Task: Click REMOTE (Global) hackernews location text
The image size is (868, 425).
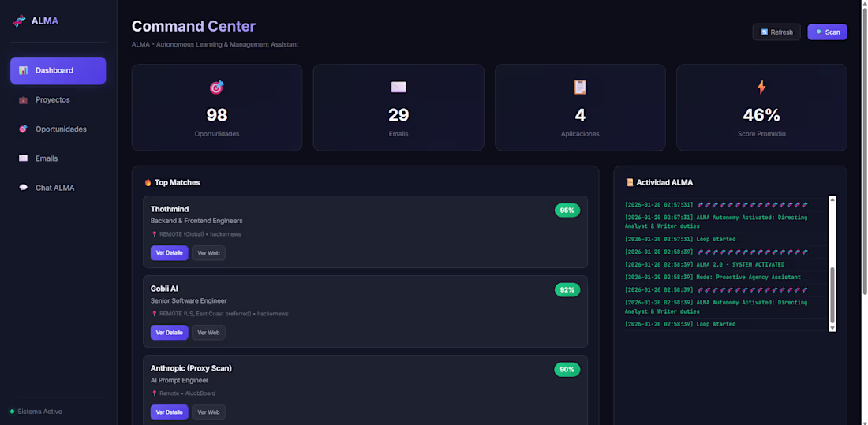Action: 200,234
